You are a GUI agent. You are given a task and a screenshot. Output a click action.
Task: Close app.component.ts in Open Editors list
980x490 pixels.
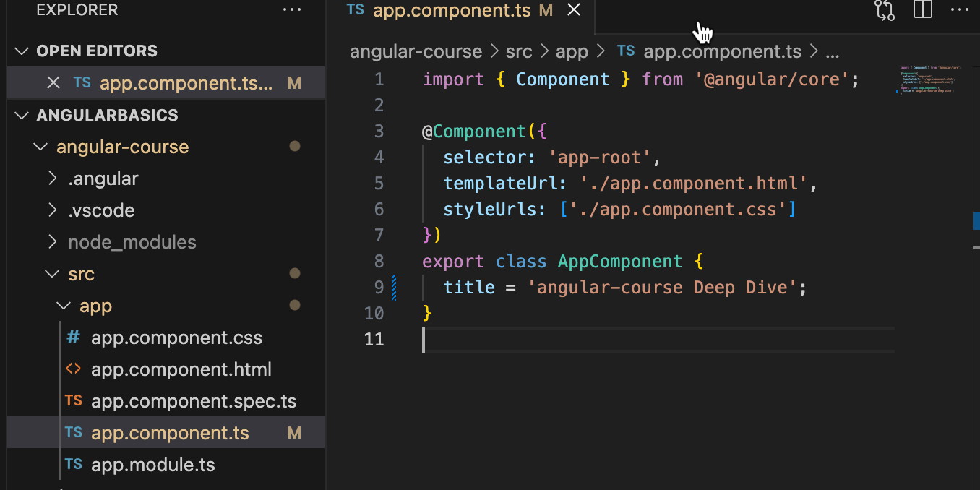point(53,83)
